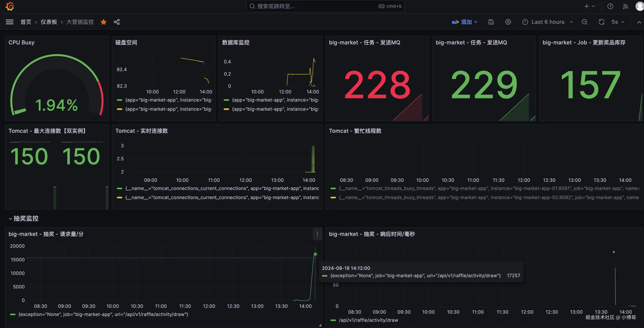Open the help question mark icon
Image resolution: width=644 pixels, height=328 pixels.
coord(610,6)
